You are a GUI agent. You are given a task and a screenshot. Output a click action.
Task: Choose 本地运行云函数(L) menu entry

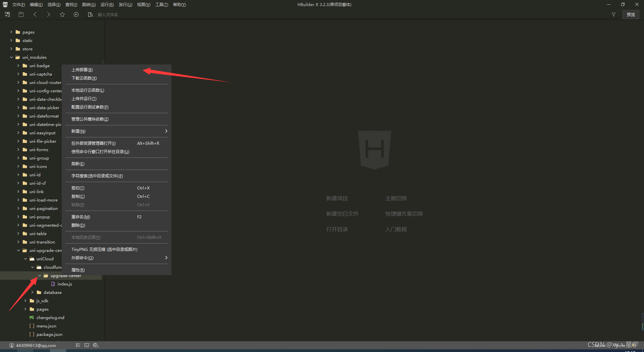116,90
